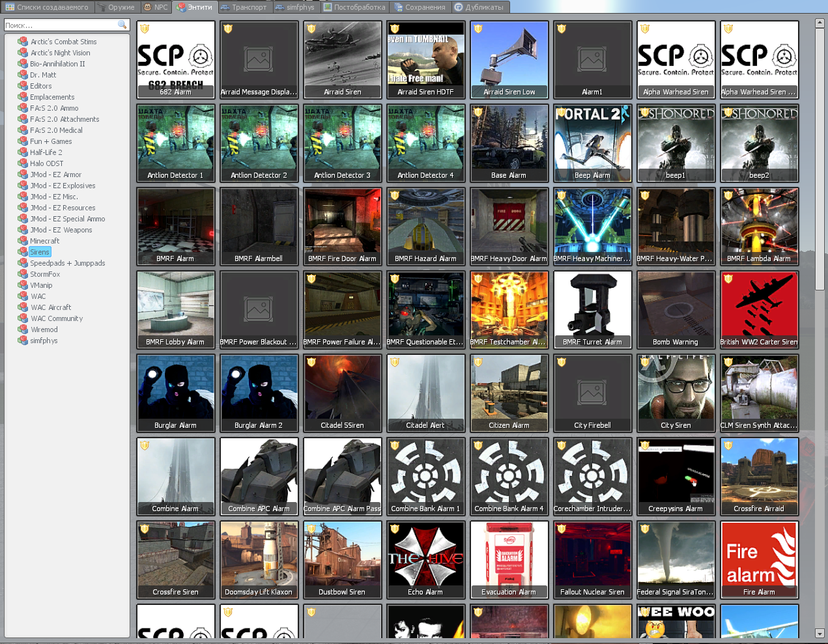Spawn the Airraid Siren entity

(x=343, y=60)
